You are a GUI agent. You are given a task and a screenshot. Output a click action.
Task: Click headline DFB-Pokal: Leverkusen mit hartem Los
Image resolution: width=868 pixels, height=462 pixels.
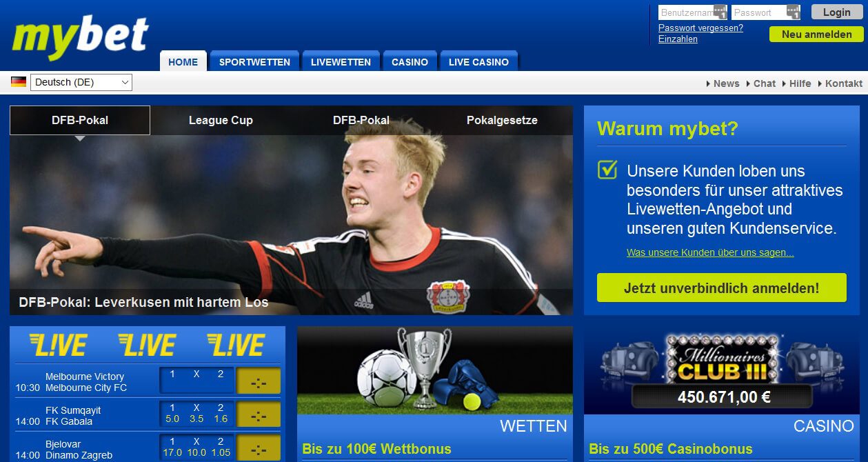coord(143,302)
